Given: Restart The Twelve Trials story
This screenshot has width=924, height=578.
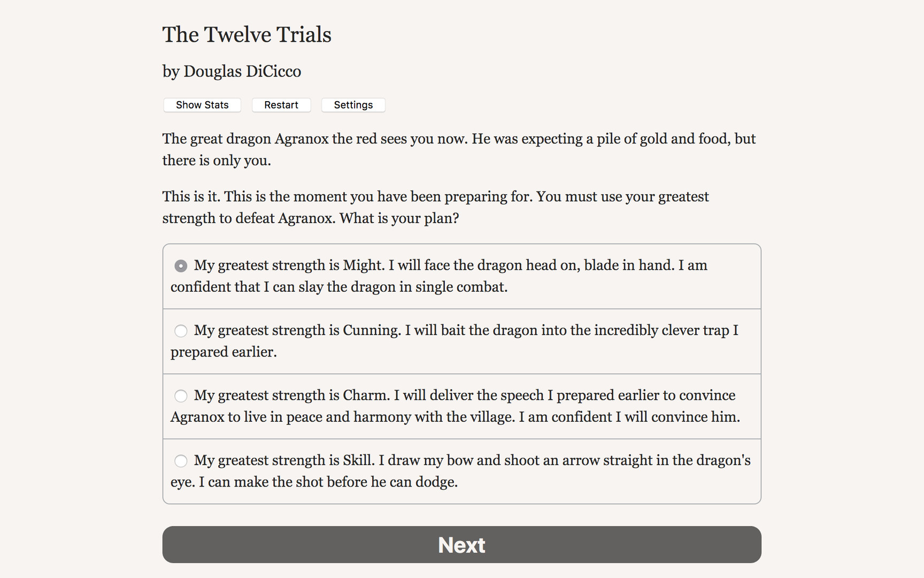Looking at the screenshot, I should coord(281,105).
